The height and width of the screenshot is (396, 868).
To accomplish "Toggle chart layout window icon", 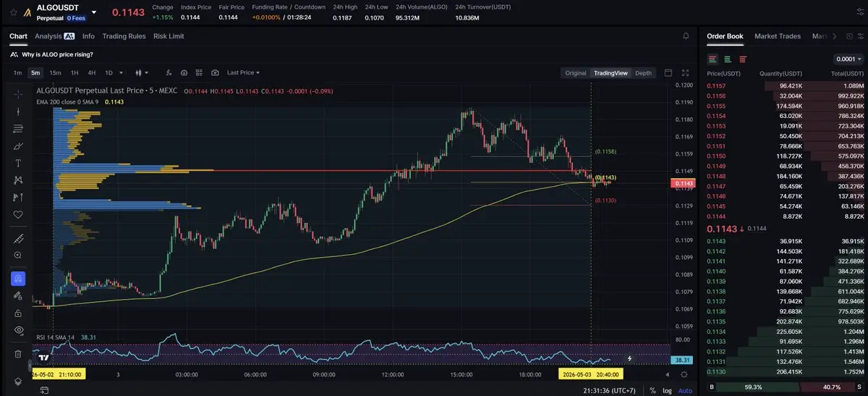I will click(668, 72).
